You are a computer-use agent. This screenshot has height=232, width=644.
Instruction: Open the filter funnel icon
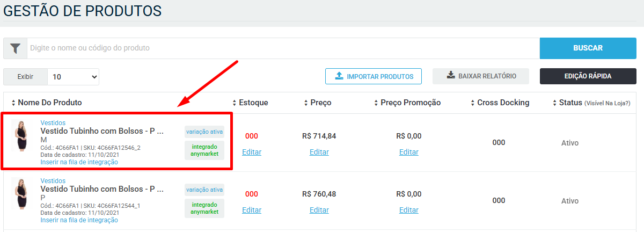[16, 48]
